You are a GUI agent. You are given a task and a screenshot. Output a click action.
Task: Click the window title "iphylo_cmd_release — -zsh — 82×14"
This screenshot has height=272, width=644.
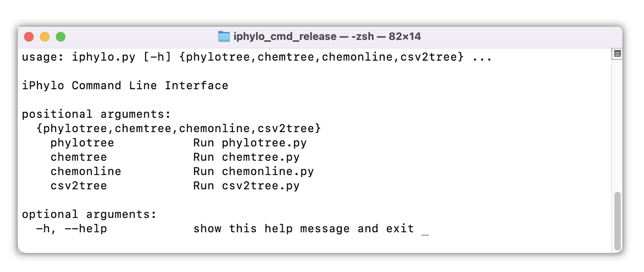click(327, 36)
